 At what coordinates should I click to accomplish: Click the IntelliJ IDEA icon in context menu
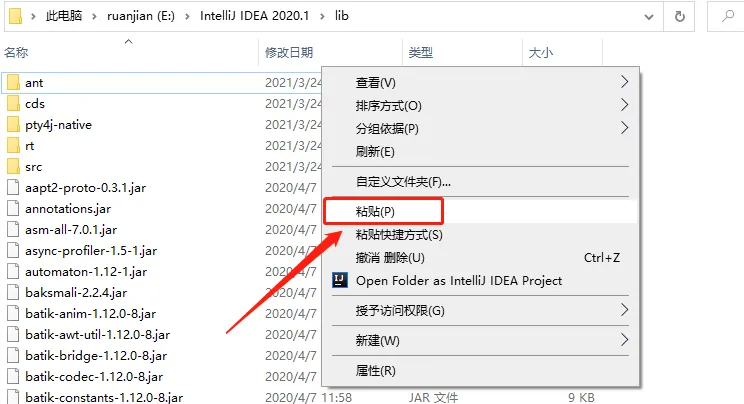point(340,281)
